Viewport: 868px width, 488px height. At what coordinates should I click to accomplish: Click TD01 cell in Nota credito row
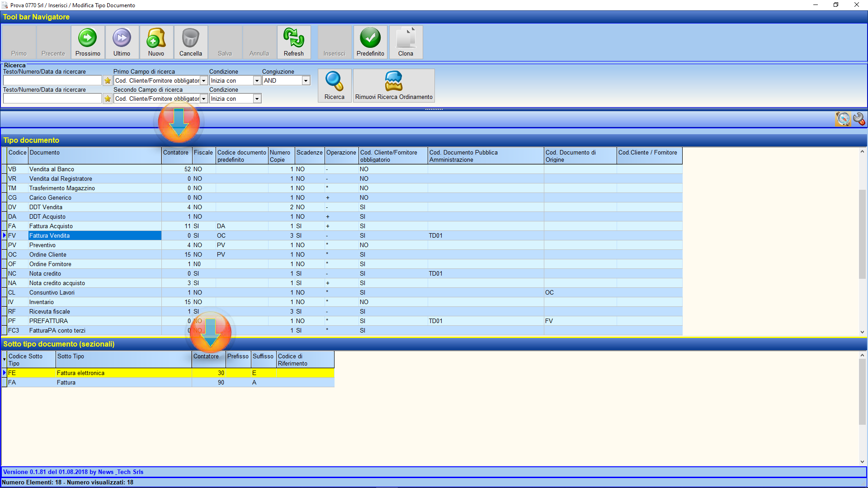tap(486, 273)
